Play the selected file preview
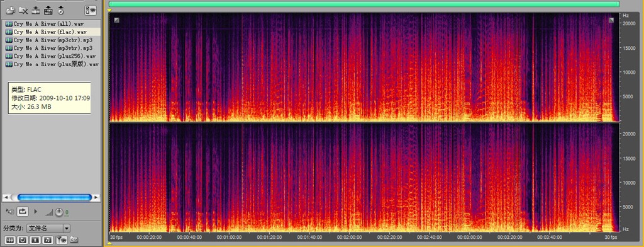The height and width of the screenshot is (247, 644). point(35,212)
